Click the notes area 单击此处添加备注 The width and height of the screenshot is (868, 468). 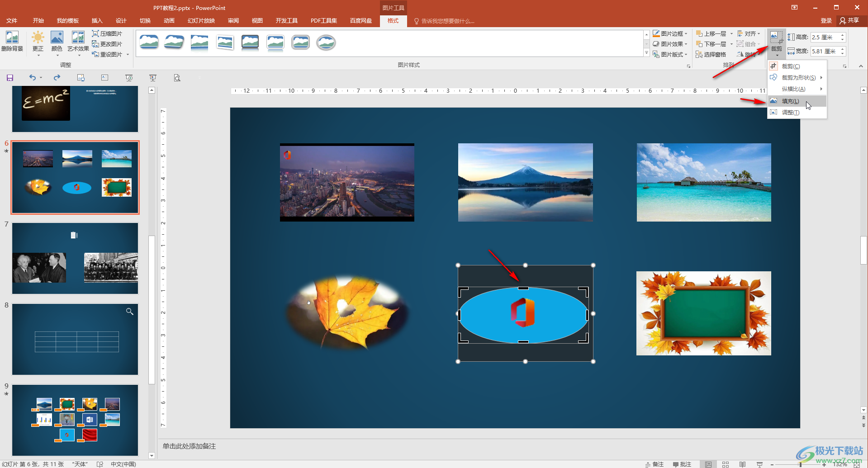(189, 446)
